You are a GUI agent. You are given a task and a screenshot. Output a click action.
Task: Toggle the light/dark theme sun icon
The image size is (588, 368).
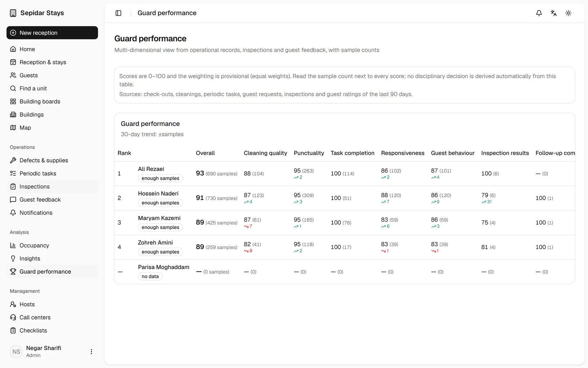pyautogui.click(x=568, y=13)
